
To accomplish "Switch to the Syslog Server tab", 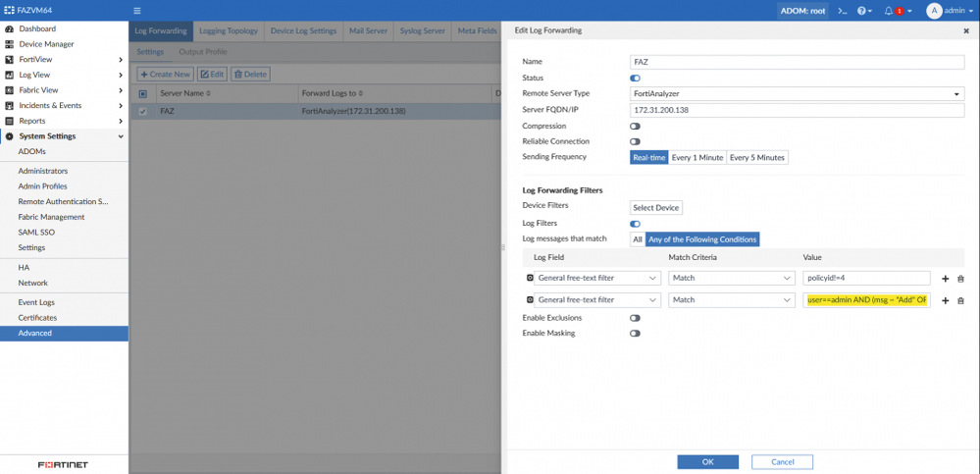I will click(423, 30).
